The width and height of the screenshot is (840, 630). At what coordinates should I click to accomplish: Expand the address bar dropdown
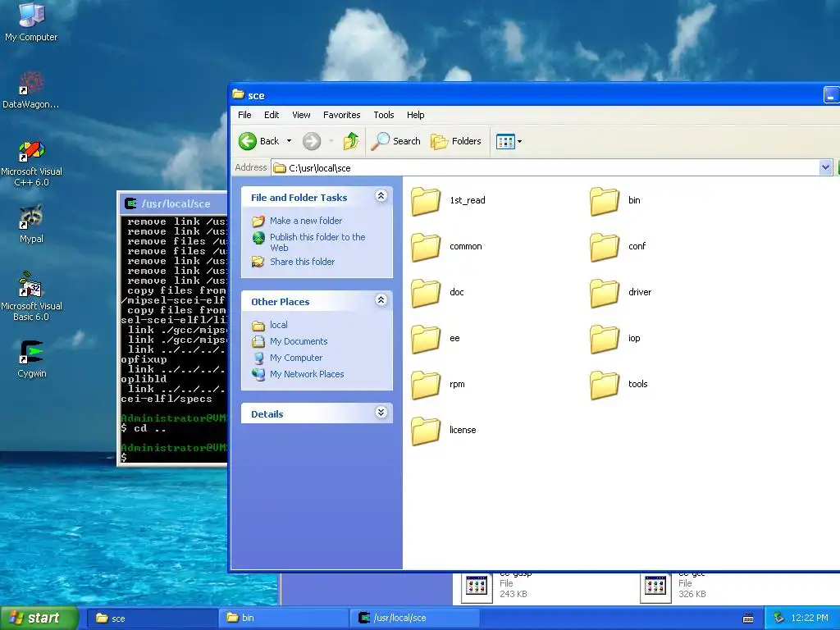coord(825,167)
